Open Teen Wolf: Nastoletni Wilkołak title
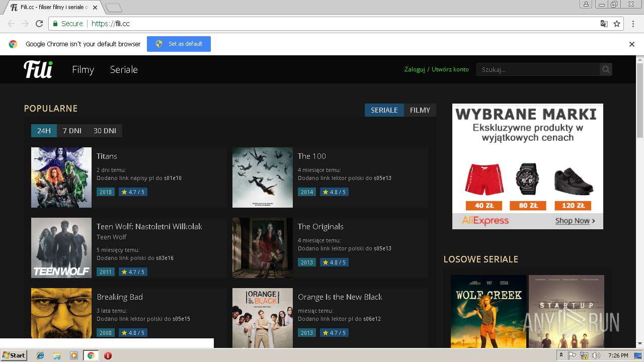 (149, 227)
